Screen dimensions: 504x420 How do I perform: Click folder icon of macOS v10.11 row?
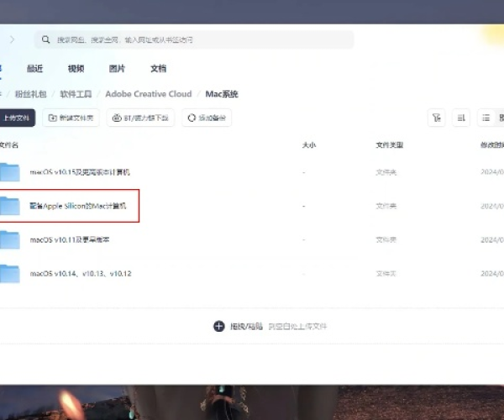pos(9,239)
